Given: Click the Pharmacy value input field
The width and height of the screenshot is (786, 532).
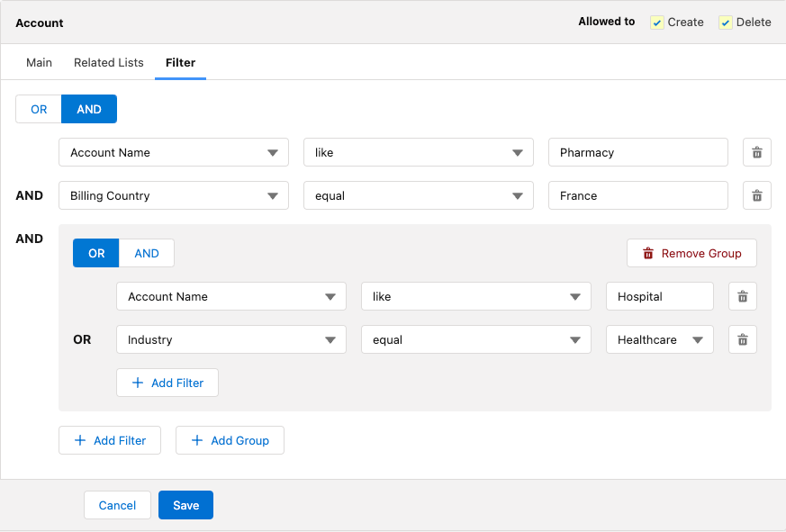Looking at the screenshot, I should click(637, 152).
